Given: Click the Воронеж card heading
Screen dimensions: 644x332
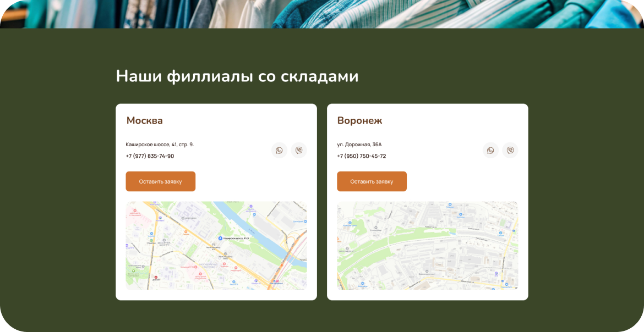Looking at the screenshot, I should click(359, 121).
